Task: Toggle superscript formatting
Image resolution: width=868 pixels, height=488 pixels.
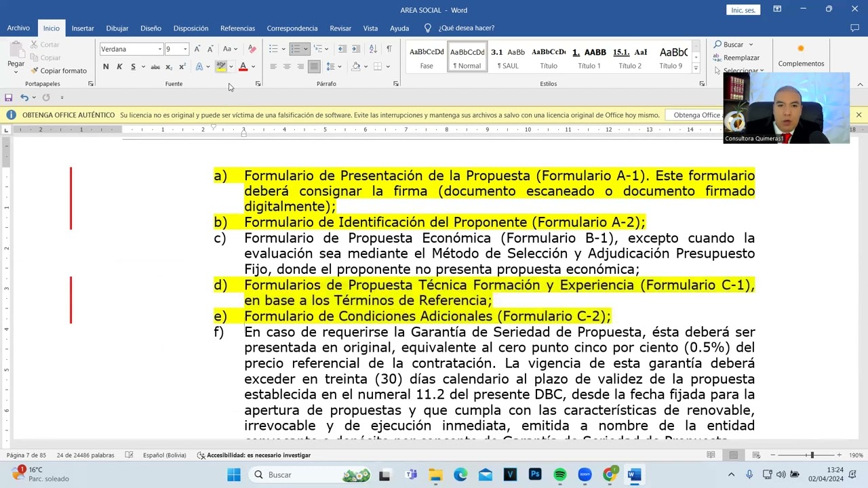Action: click(x=182, y=66)
